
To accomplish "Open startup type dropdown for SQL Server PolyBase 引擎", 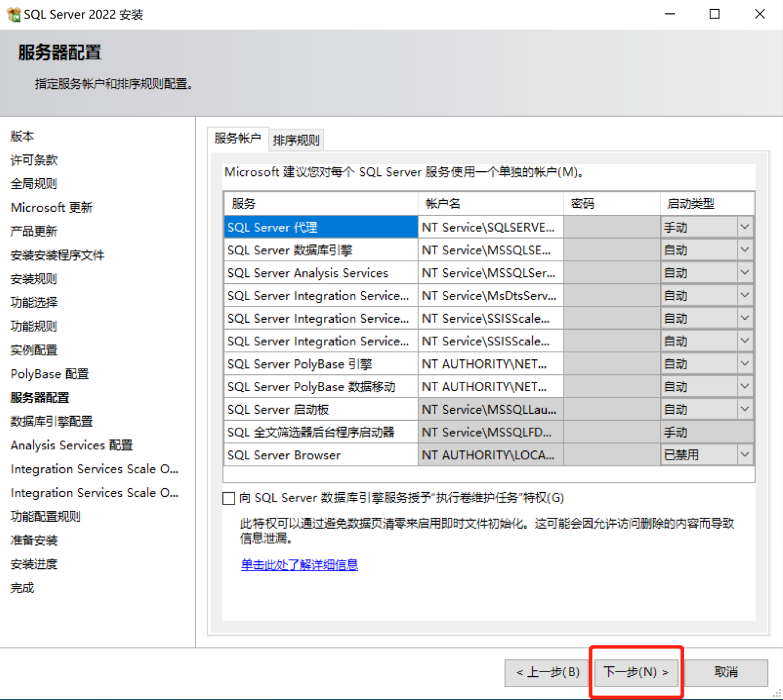I will click(x=745, y=363).
